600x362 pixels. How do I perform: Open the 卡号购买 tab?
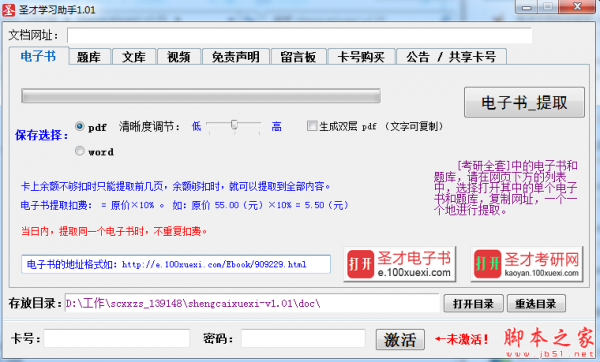361,57
